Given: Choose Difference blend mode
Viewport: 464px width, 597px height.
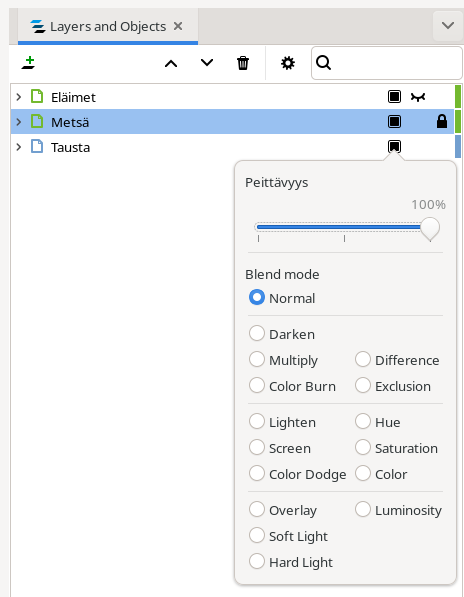Looking at the screenshot, I should pos(397,360).
